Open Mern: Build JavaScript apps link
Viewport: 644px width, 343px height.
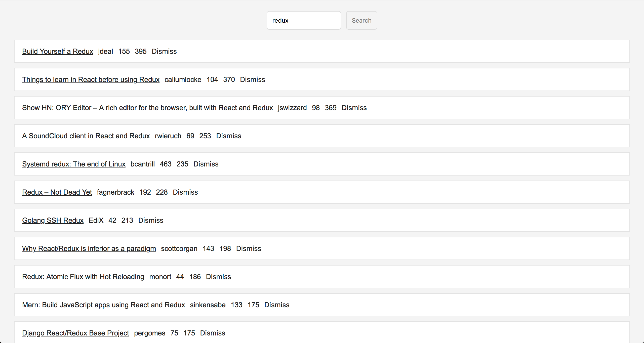click(x=103, y=305)
